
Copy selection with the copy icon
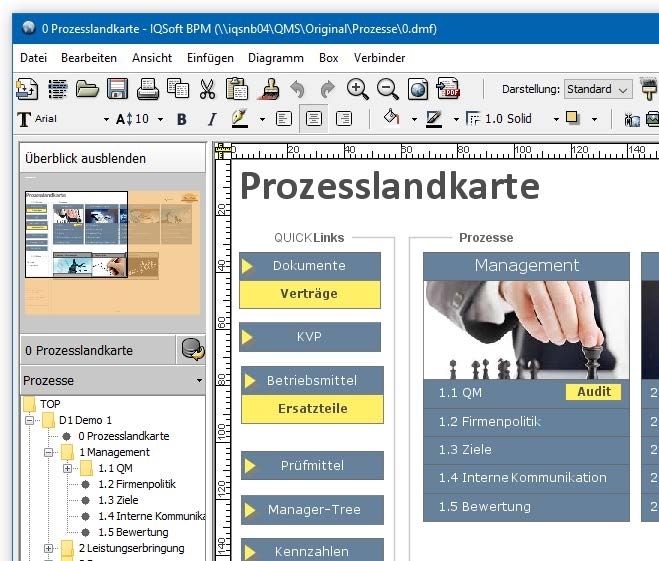(178, 89)
